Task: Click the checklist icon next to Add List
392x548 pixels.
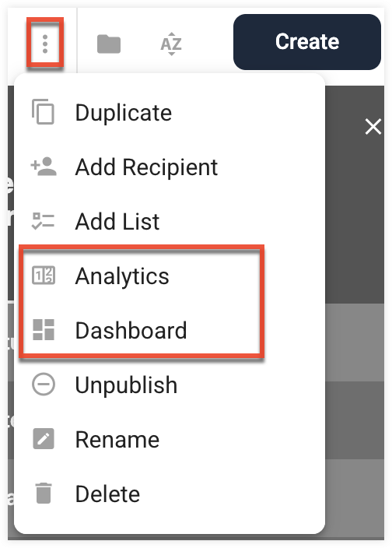Action: click(44, 221)
